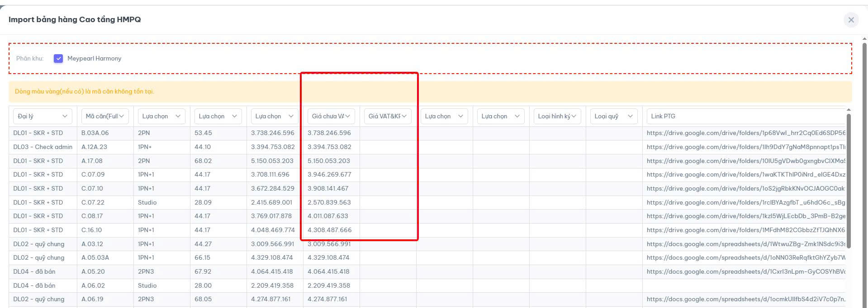This screenshot has height=308, width=868.
Task: Click the price value 3.946.269.677
Action: [x=329, y=174]
